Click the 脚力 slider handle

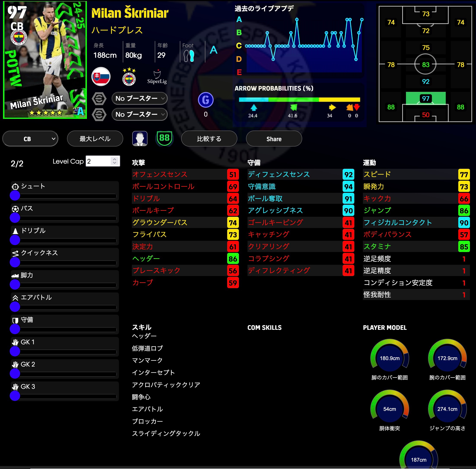15,284
